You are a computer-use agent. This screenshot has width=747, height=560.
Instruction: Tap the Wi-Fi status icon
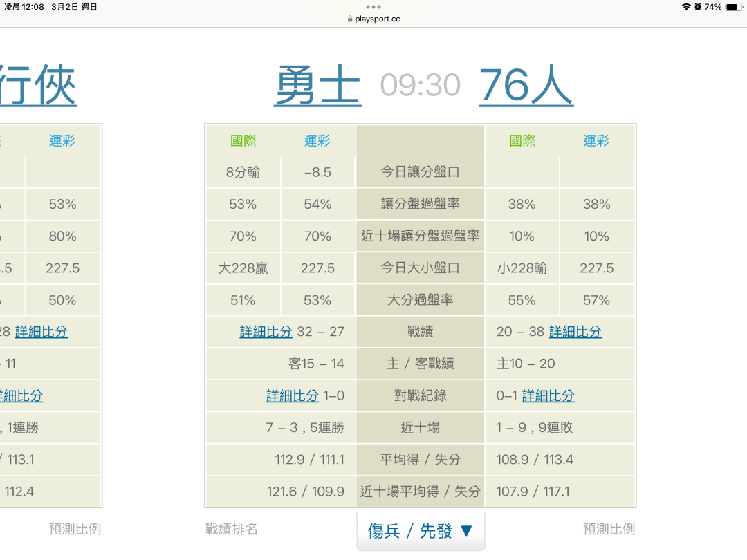point(686,7)
